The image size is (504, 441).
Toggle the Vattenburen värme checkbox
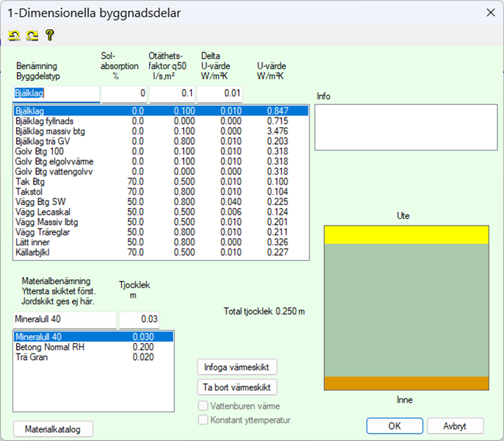(x=204, y=406)
